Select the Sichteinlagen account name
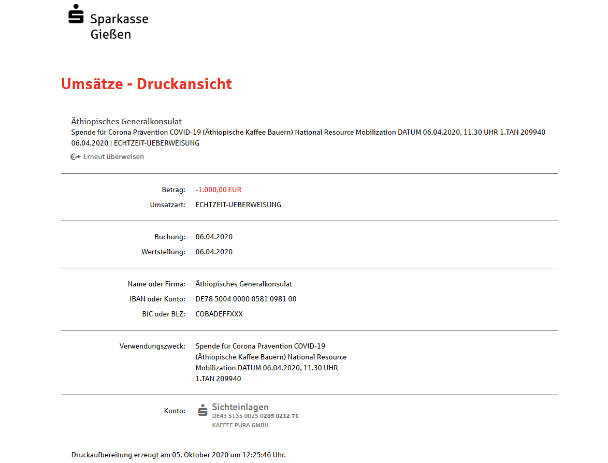 click(x=241, y=407)
